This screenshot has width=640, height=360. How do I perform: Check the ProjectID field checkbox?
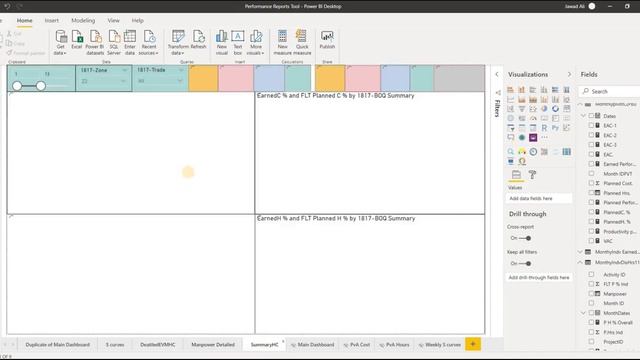[x=591, y=342]
